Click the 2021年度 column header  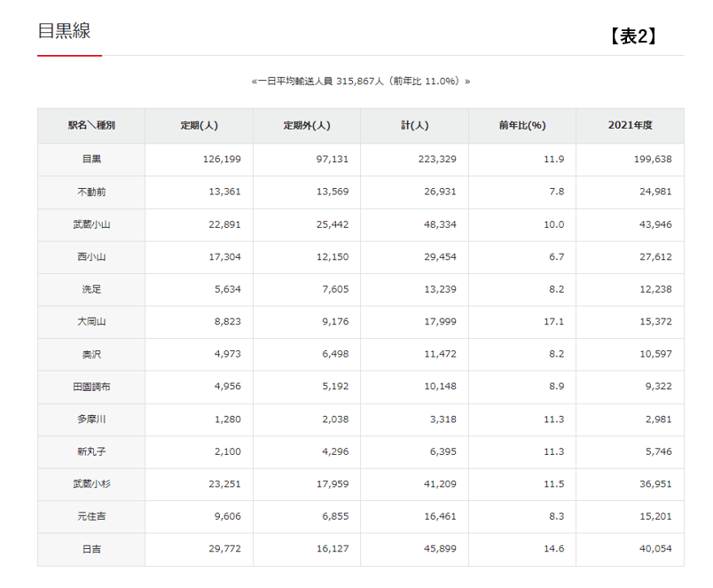pyautogui.click(x=630, y=126)
